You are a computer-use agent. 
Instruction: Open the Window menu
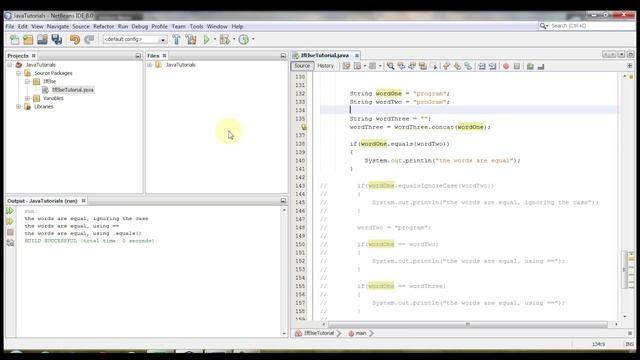pos(217,27)
